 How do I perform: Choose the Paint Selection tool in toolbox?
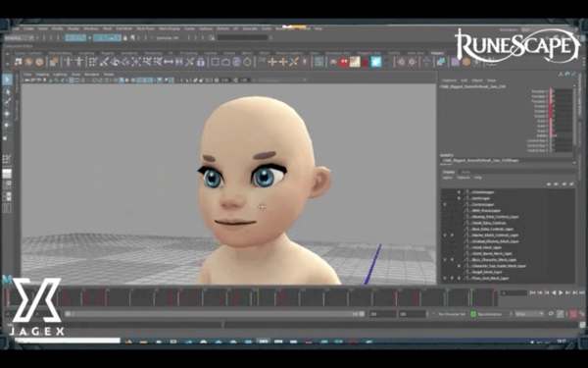point(7,102)
